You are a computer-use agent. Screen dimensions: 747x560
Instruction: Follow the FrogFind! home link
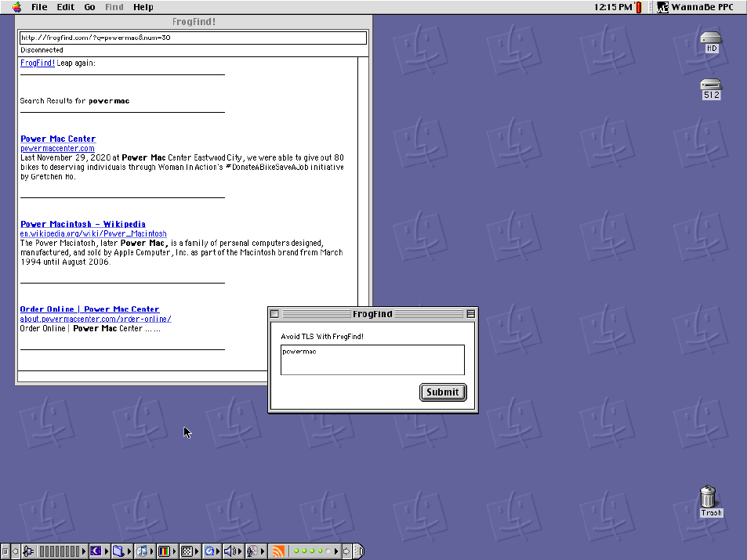(x=38, y=63)
